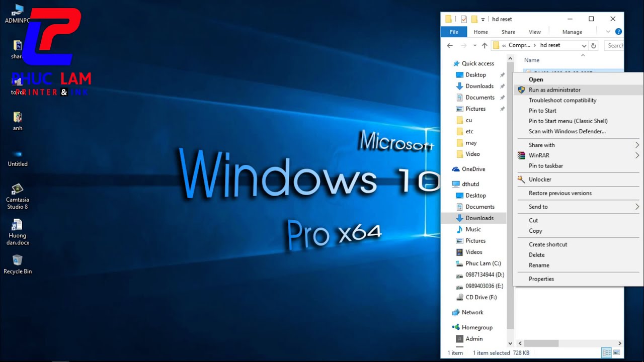
Task: Select Restore previous versions
Action: click(x=578, y=193)
